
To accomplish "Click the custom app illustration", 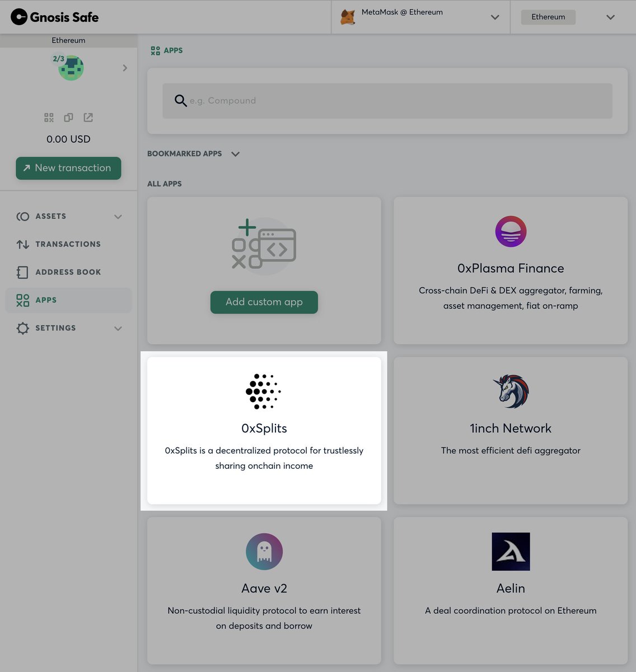I will click(x=264, y=245).
